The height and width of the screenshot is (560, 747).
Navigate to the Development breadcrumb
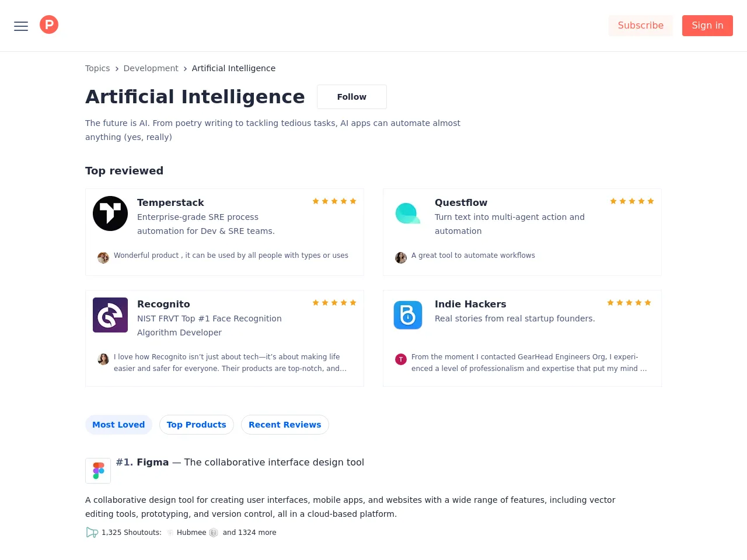151,68
